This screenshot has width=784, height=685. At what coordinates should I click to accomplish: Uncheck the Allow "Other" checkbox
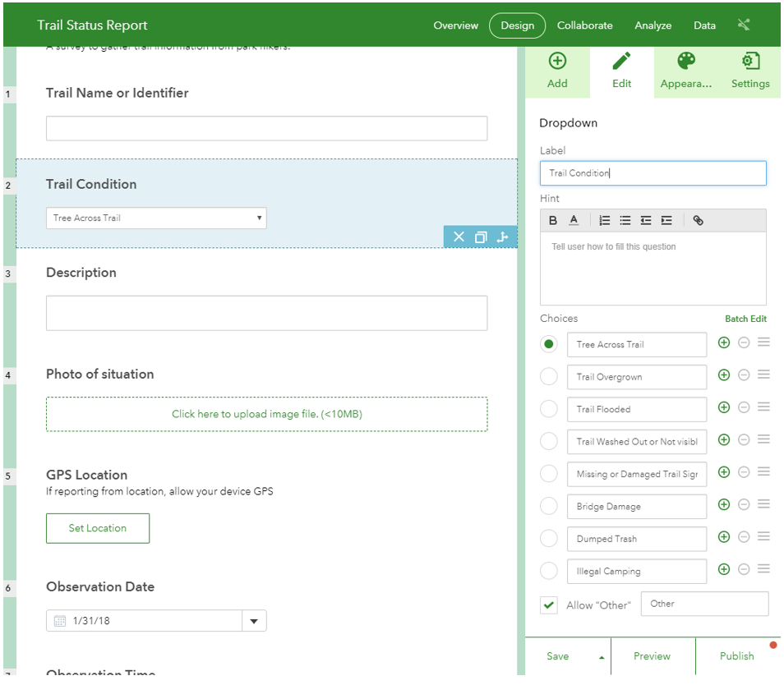coord(549,605)
